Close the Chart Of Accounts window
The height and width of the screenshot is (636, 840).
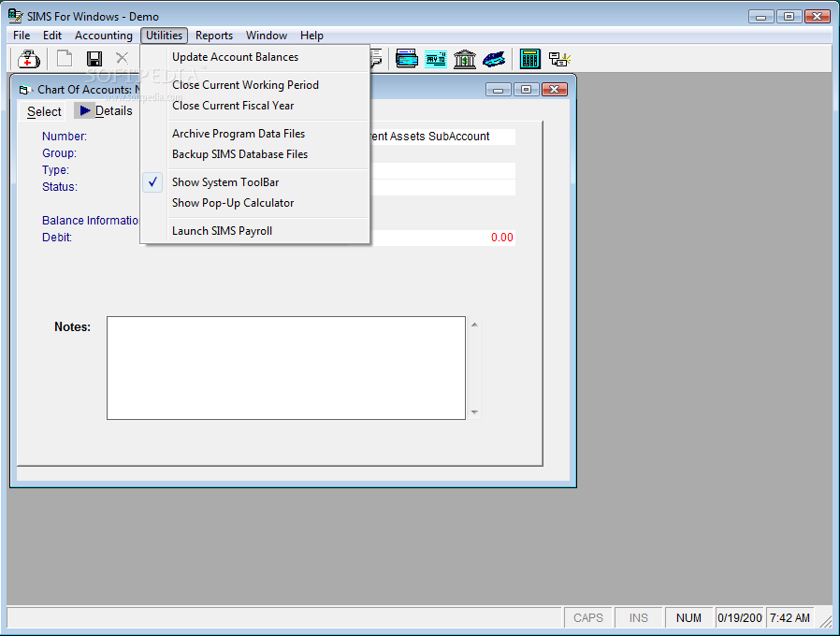point(555,90)
